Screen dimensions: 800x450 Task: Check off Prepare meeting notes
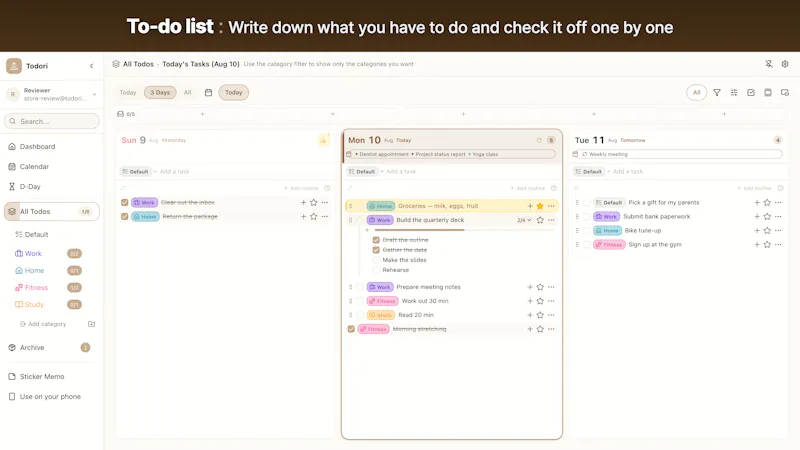tap(360, 287)
